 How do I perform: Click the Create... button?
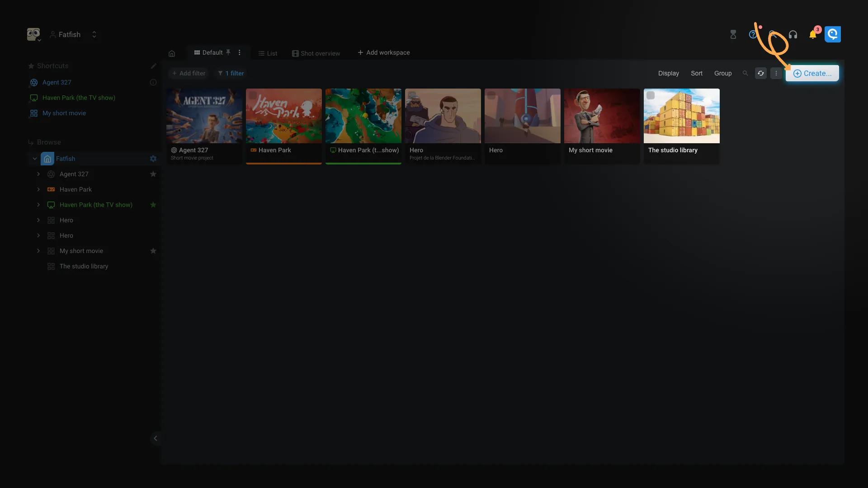coord(812,73)
